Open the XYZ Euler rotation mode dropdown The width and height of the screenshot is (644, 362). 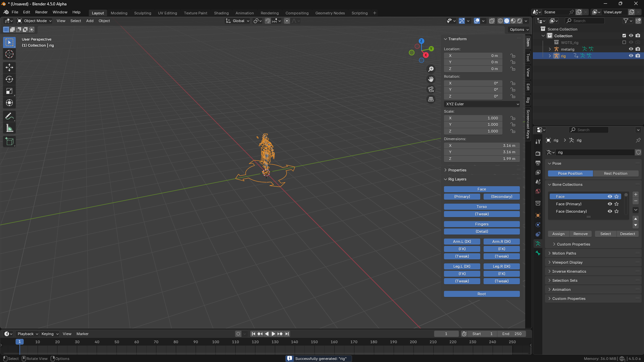point(482,104)
